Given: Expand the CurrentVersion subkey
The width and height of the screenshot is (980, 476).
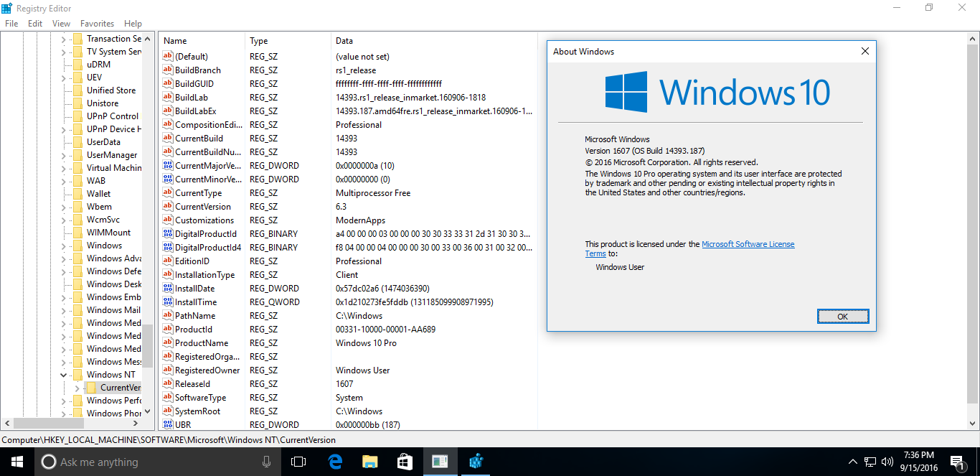Looking at the screenshot, I should pos(77,388).
